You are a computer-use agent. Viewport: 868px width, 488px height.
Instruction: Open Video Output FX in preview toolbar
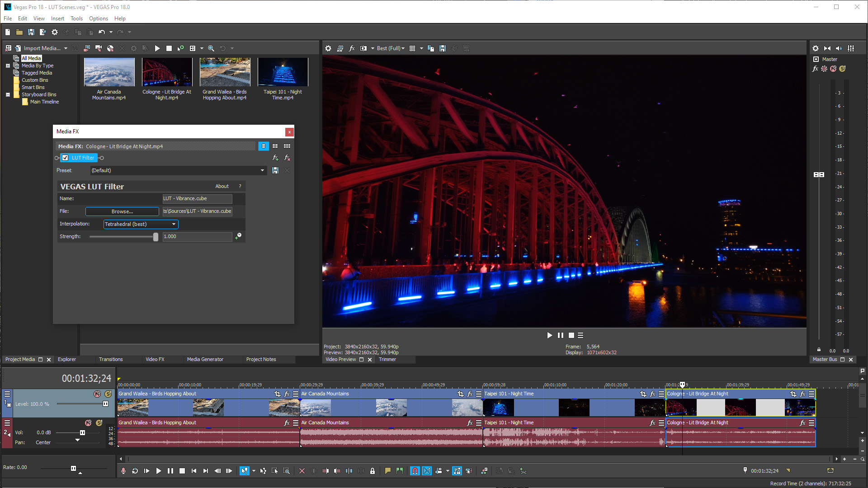pyautogui.click(x=352, y=48)
